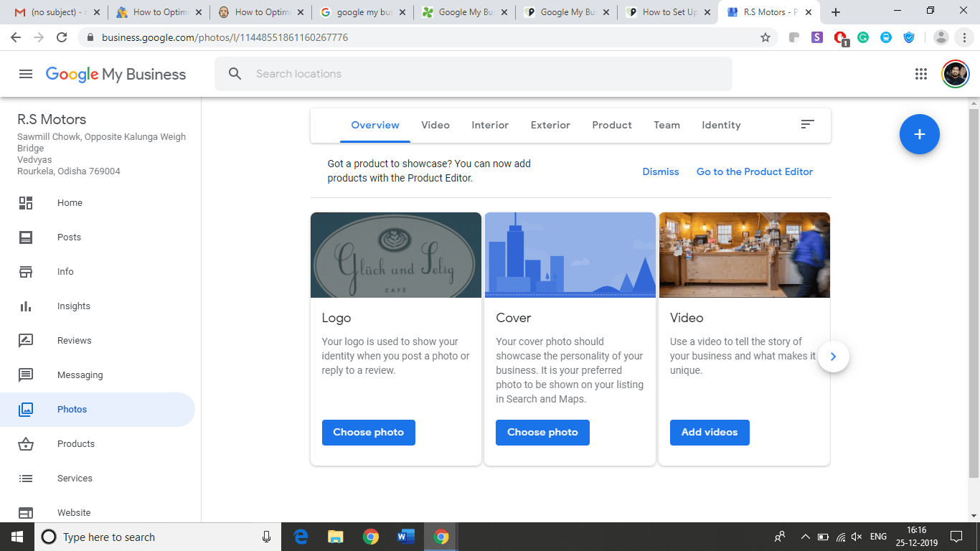Switch to the Identity tab
The height and width of the screenshot is (551, 980).
[721, 125]
